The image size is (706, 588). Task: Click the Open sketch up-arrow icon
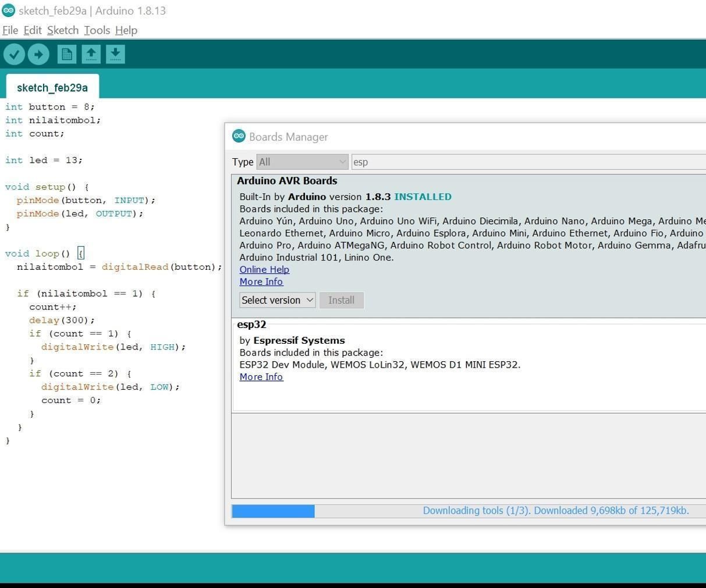[91, 55]
